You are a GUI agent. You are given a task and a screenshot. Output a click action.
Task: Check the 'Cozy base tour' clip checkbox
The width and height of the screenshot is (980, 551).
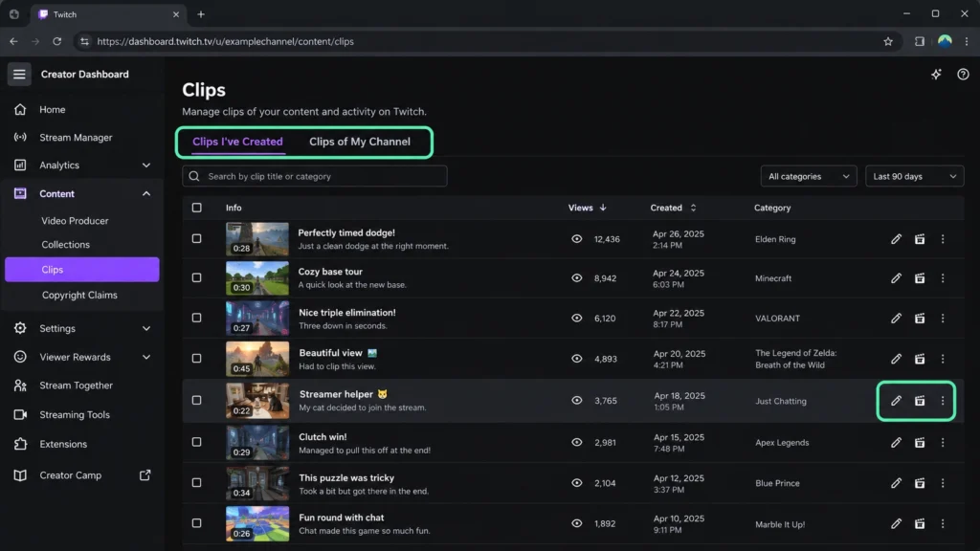[x=196, y=277]
